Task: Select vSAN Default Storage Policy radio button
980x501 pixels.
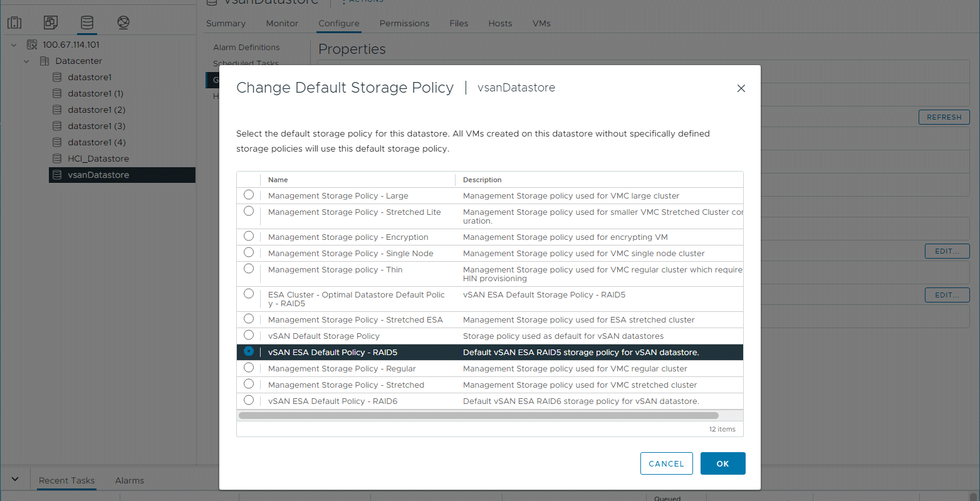Action: 249,335
